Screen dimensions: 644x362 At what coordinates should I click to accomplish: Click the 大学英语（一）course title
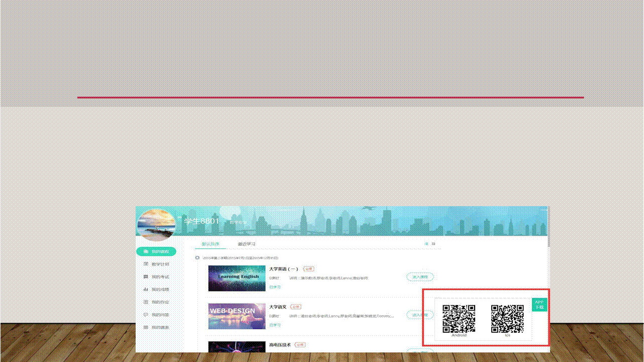coord(284,269)
